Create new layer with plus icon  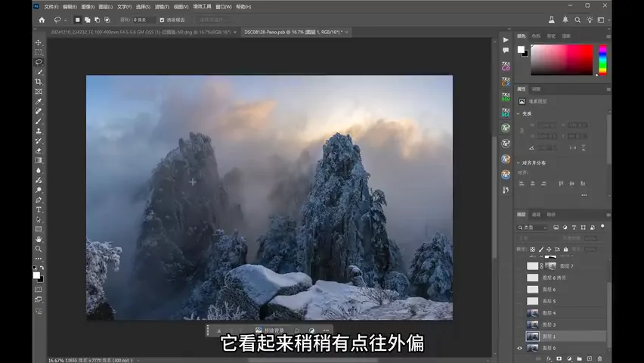pyautogui.click(x=590, y=359)
